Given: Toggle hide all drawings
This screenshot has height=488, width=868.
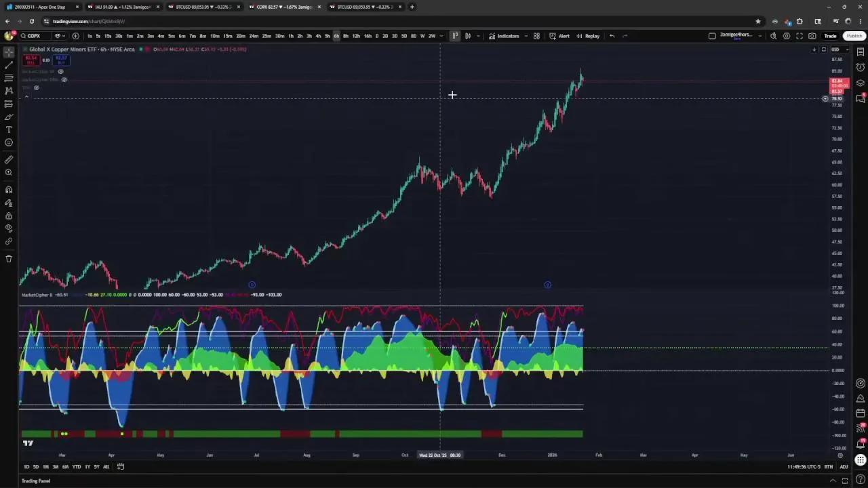Looking at the screenshot, I should [x=9, y=228].
